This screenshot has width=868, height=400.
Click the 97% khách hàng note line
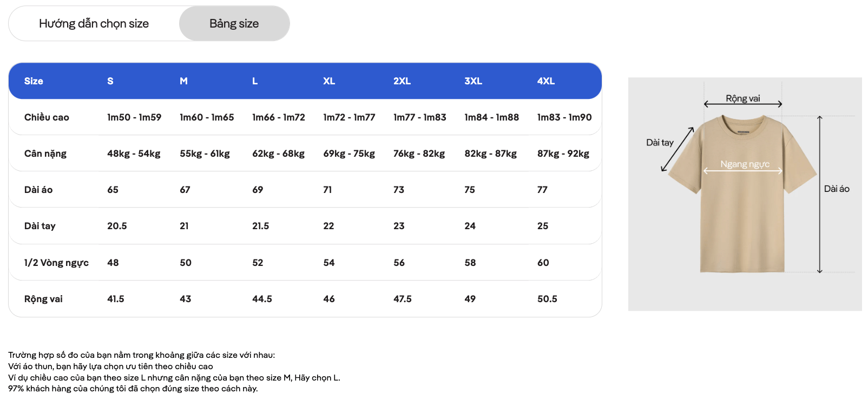pos(133,389)
